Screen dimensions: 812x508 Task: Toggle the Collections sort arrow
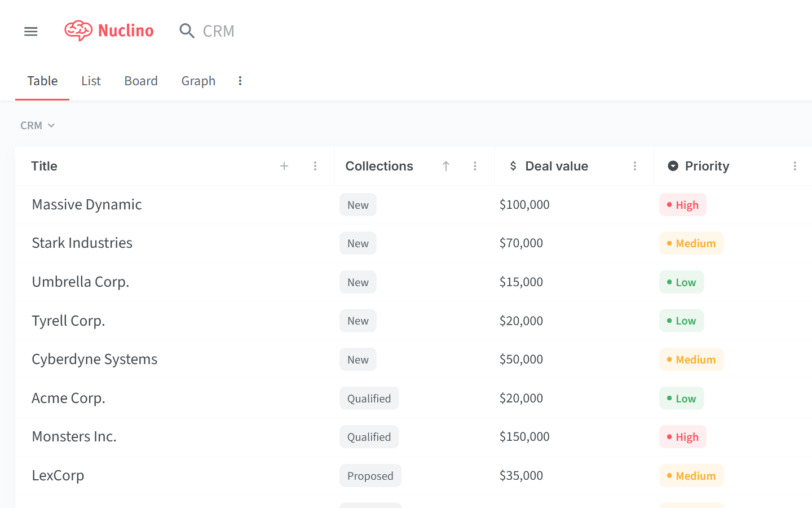tap(446, 166)
